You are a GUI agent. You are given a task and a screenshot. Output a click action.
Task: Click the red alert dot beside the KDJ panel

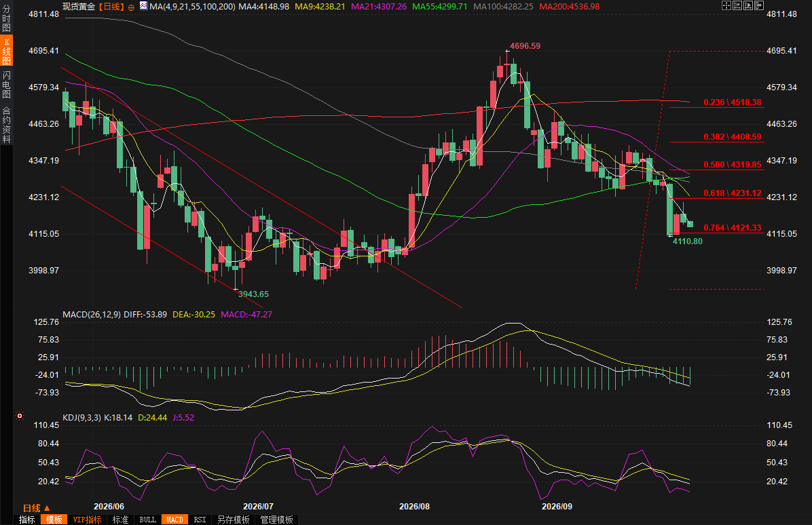20,416
